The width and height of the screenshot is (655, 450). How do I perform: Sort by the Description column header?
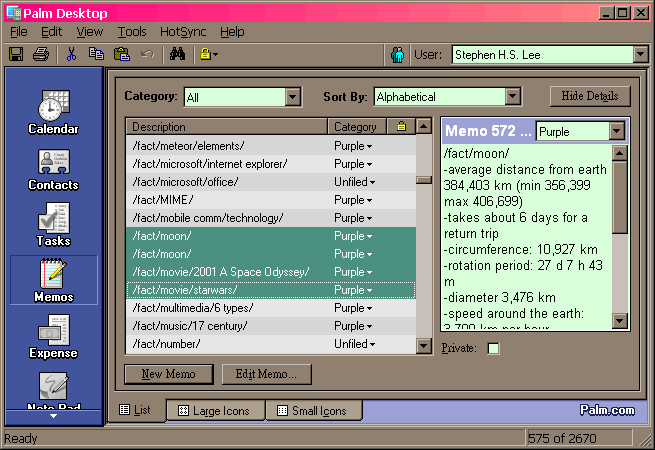pyautogui.click(x=226, y=127)
